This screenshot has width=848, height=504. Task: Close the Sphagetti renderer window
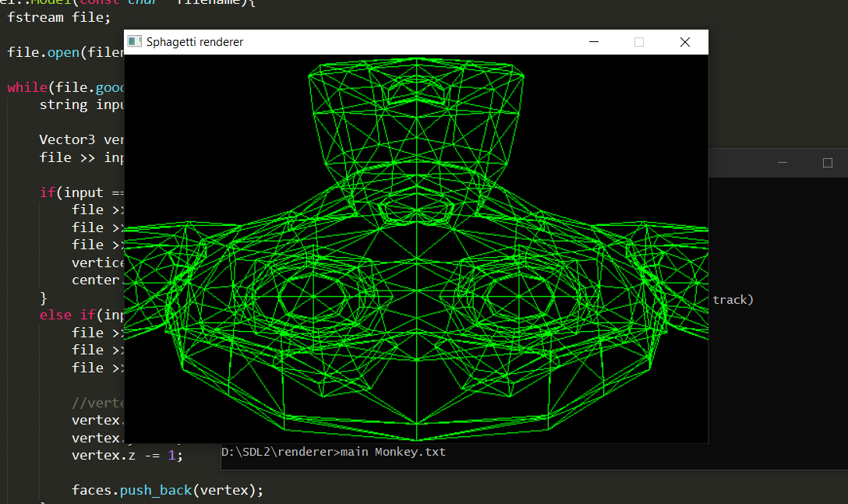[684, 41]
